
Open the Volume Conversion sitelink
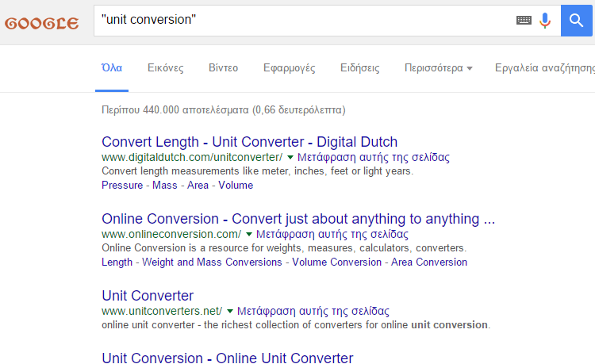coord(336,262)
